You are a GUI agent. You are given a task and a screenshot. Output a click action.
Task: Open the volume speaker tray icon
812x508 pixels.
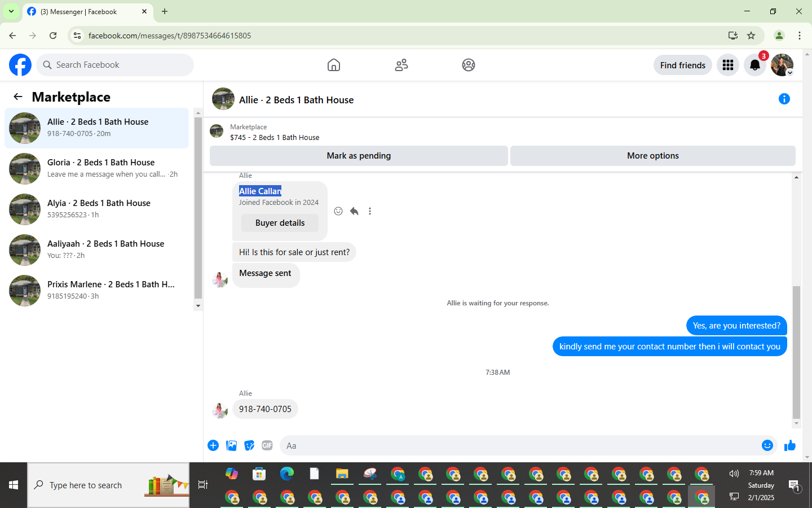734,474
